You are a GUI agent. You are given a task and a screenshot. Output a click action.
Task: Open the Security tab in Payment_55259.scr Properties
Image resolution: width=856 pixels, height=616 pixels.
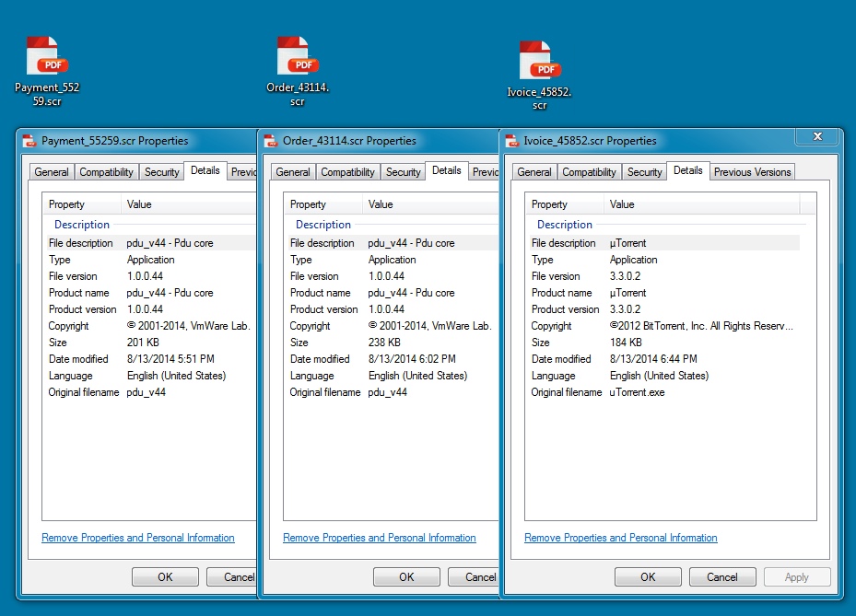162,172
